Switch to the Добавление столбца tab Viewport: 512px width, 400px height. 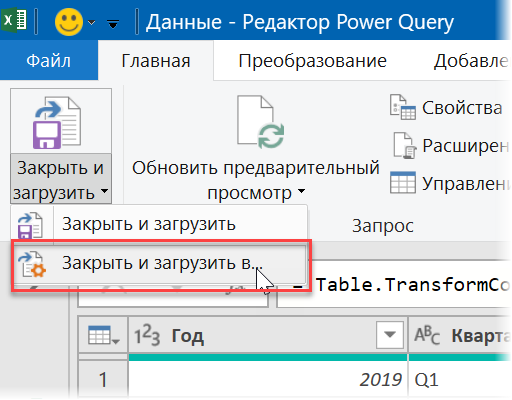pyautogui.click(x=471, y=61)
